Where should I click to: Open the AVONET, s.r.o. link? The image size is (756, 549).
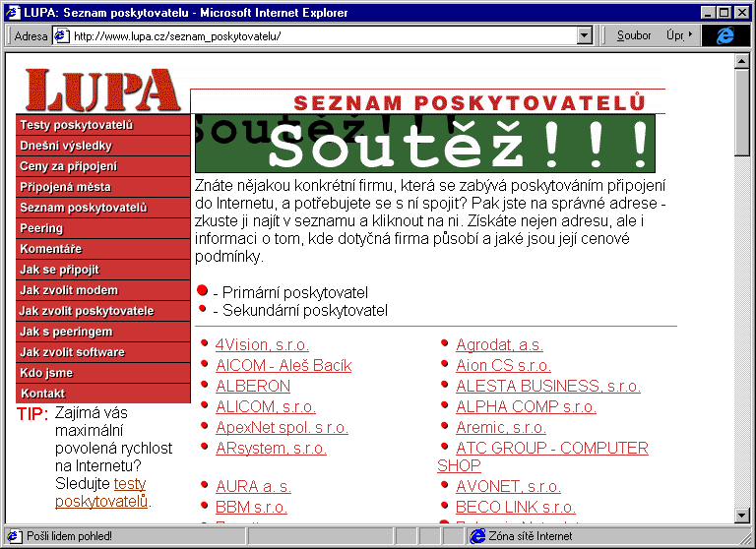(x=508, y=486)
